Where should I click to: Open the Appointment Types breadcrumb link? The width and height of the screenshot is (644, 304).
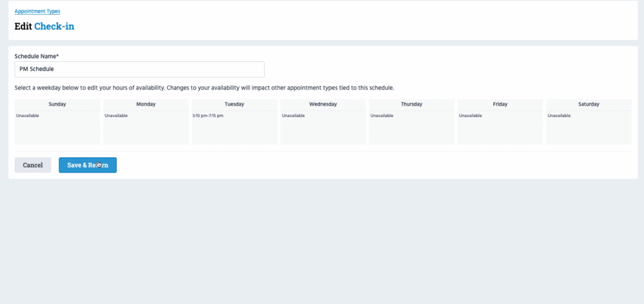coord(37,12)
